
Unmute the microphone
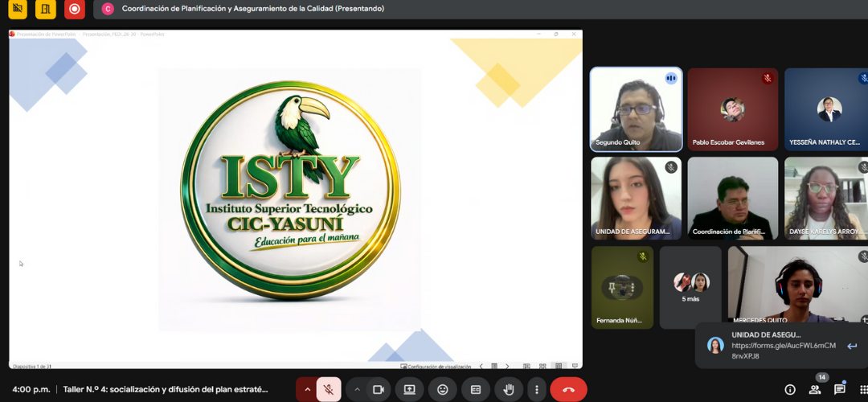tap(328, 389)
